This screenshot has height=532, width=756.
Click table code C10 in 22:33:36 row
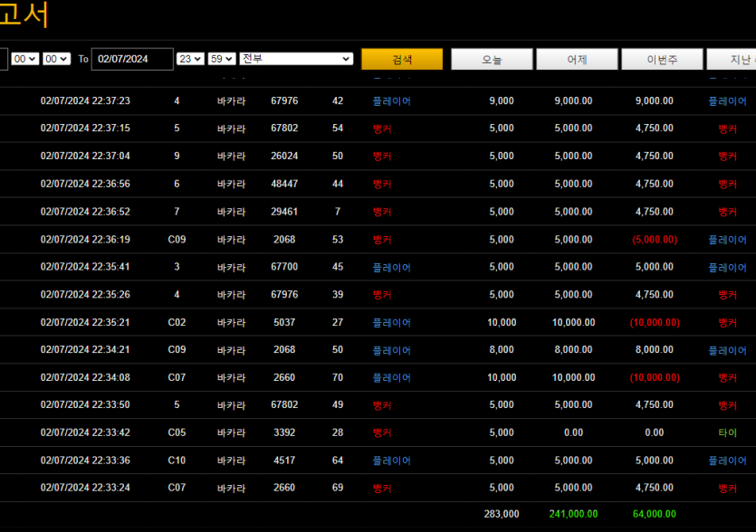[x=177, y=461]
